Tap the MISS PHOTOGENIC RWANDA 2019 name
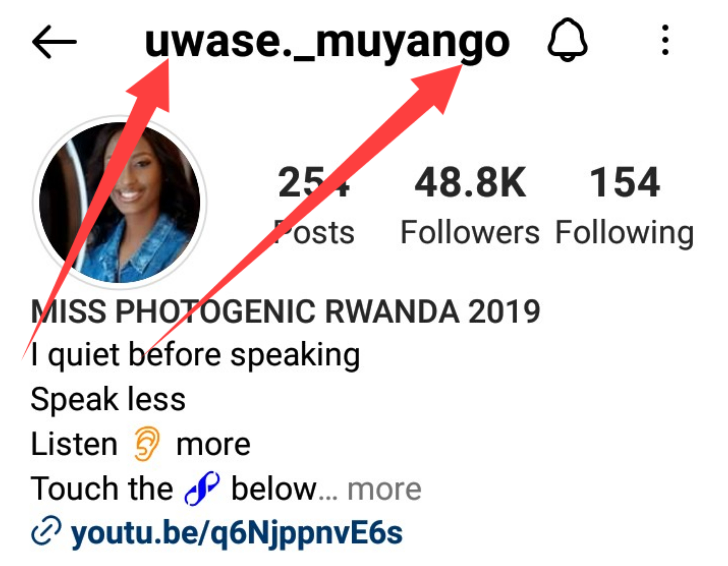Image resolution: width=728 pixels, height=566 pixels. tap(285, 311)
